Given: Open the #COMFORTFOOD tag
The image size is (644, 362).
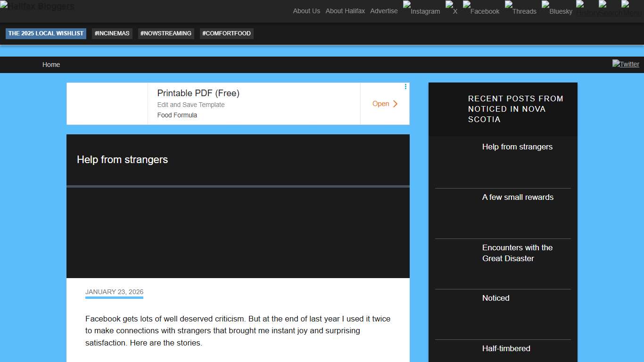Looking at the screenshot, I should coord(226,33).
